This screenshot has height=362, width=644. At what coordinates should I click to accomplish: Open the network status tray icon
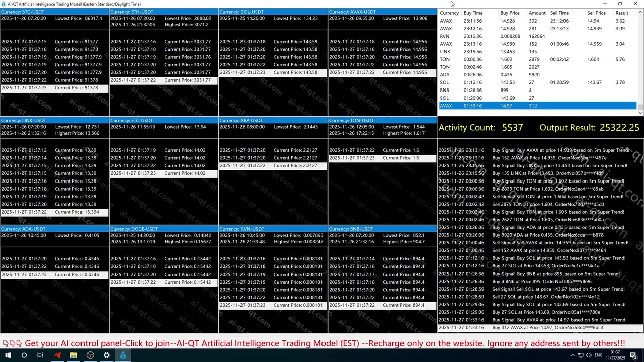[582, 355]
